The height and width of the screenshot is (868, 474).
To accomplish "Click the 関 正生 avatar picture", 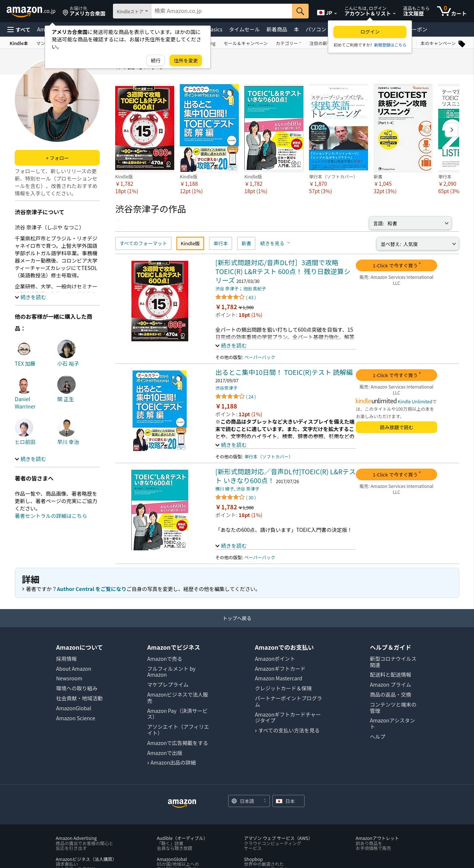I will coord(66,384).
